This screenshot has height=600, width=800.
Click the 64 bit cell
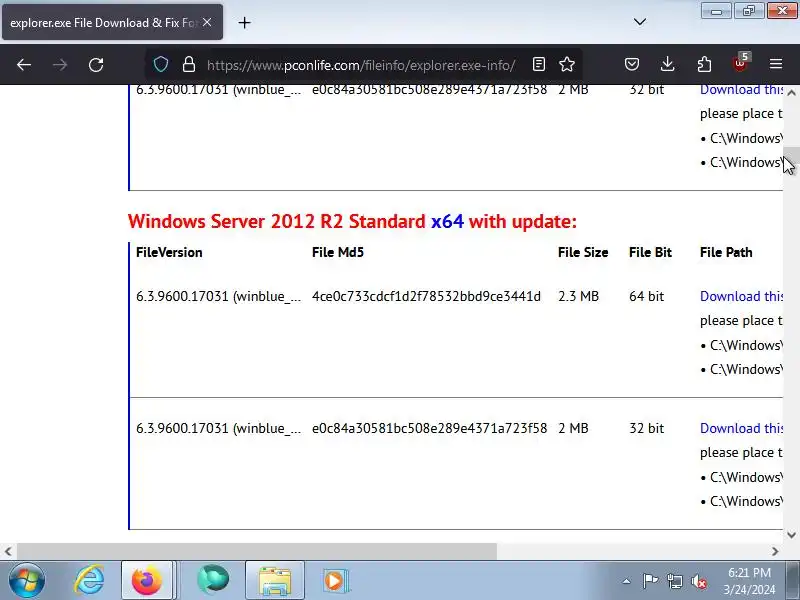click(646, 296)
